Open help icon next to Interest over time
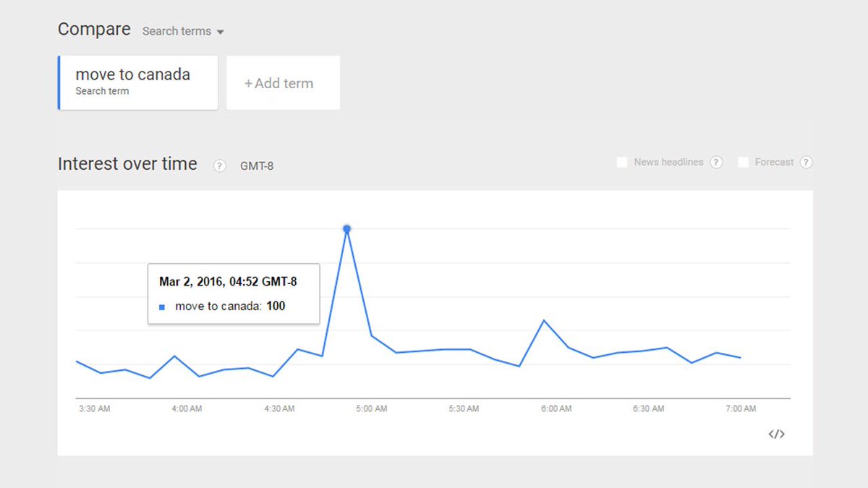This screenshot has width=868, height=488. (220, 166)
